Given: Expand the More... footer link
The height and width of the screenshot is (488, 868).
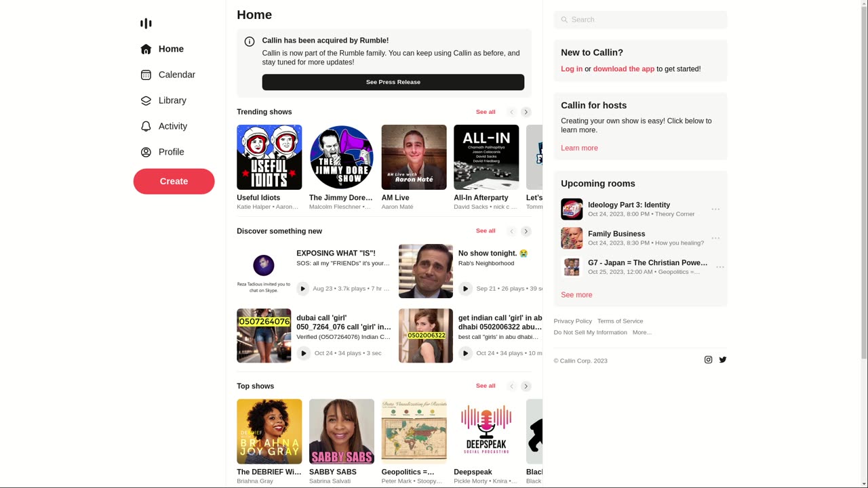Looking at the screenshot, I should pyautogui.click(x=642, y=333).
